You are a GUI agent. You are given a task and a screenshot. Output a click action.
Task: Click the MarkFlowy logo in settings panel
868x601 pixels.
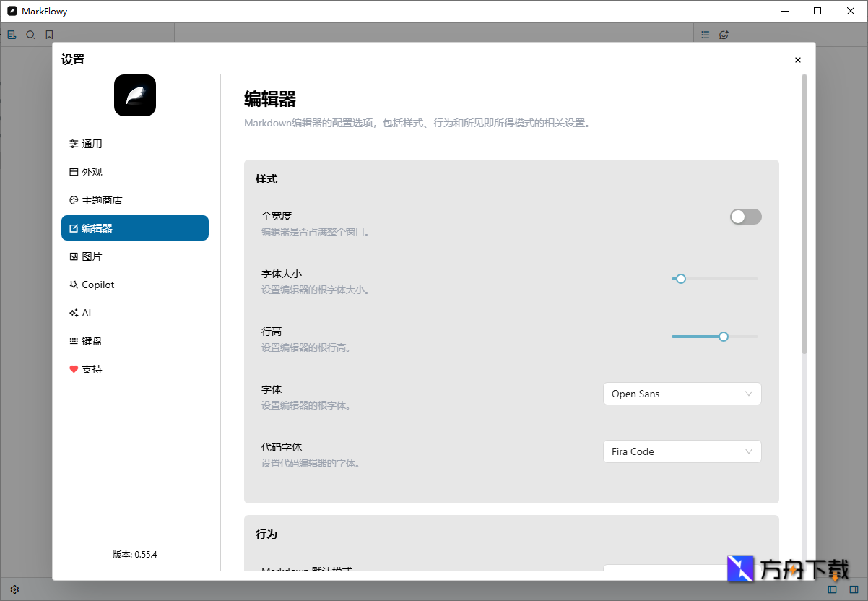tap(135, 95)
